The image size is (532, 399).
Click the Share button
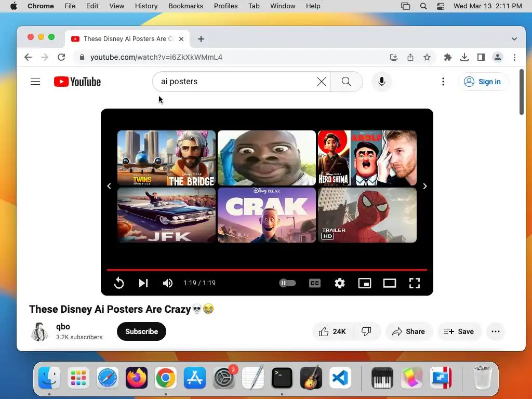pos(408,331)
